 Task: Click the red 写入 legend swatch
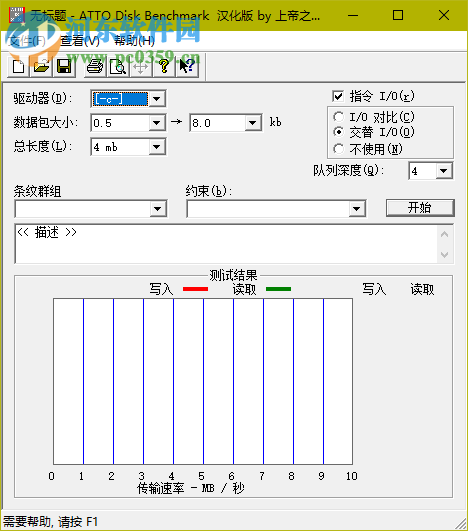[195, 289]
